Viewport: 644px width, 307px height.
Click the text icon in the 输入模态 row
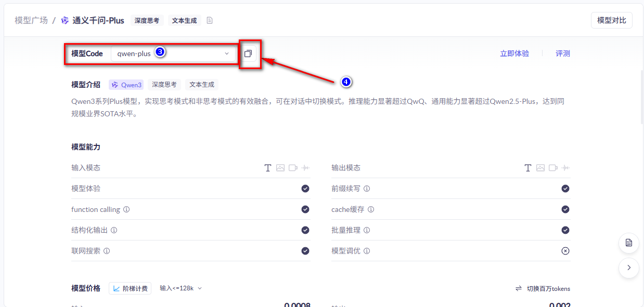[268, 168]
